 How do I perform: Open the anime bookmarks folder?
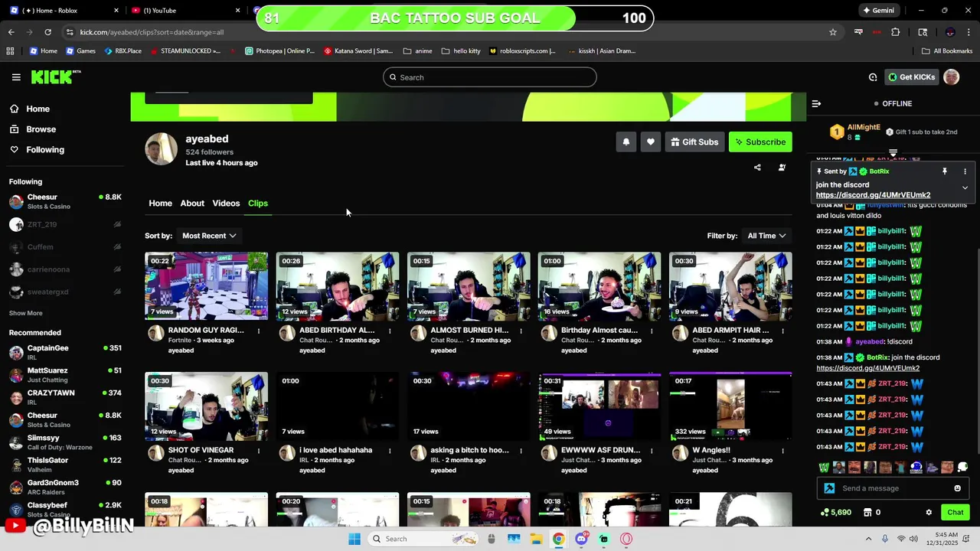(x=417, y=51)
